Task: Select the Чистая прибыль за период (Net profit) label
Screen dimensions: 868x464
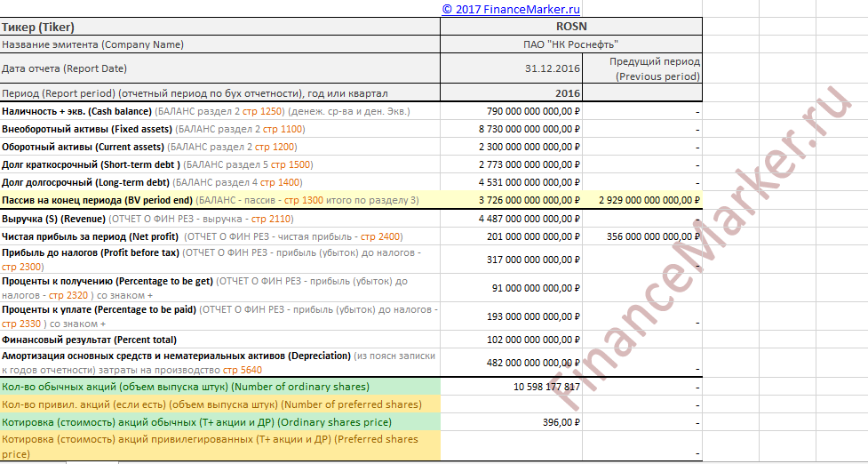Action: pos(220,236)
